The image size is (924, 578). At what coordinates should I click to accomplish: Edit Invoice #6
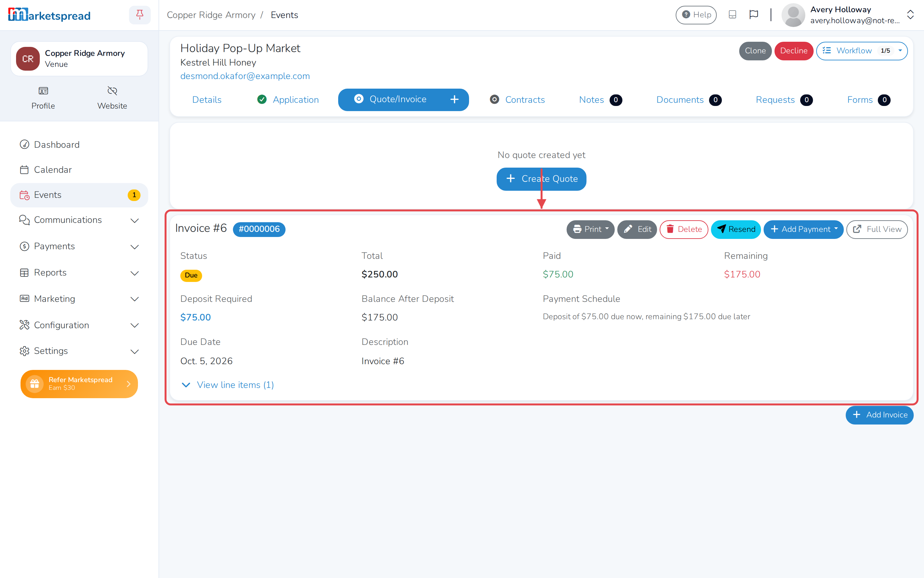[637, 229]
